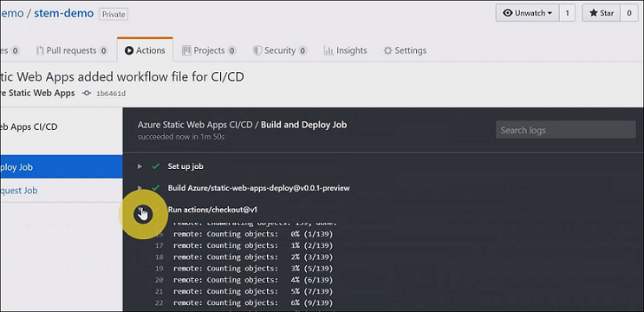Click the watchers count 1
Image resolution: width=644 pixels, height=312 pixels.
point(567,13)
